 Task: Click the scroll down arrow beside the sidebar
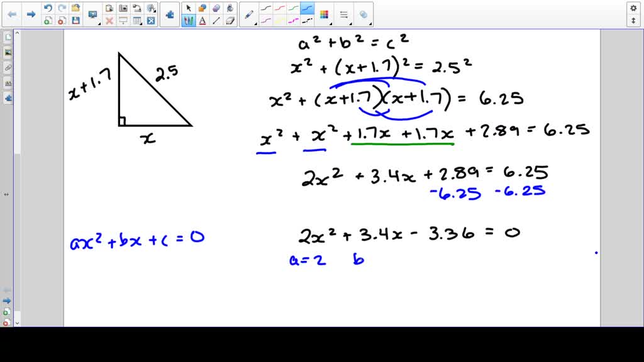tap(17, 323)
